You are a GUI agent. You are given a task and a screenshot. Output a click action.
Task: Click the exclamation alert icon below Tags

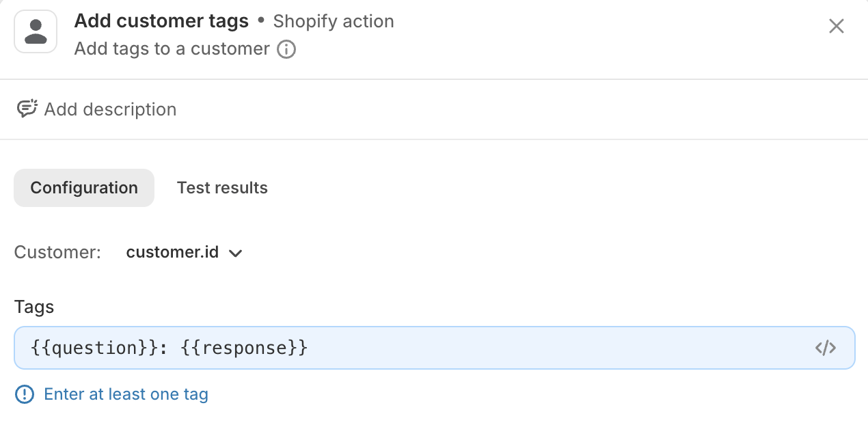[25, 394]
